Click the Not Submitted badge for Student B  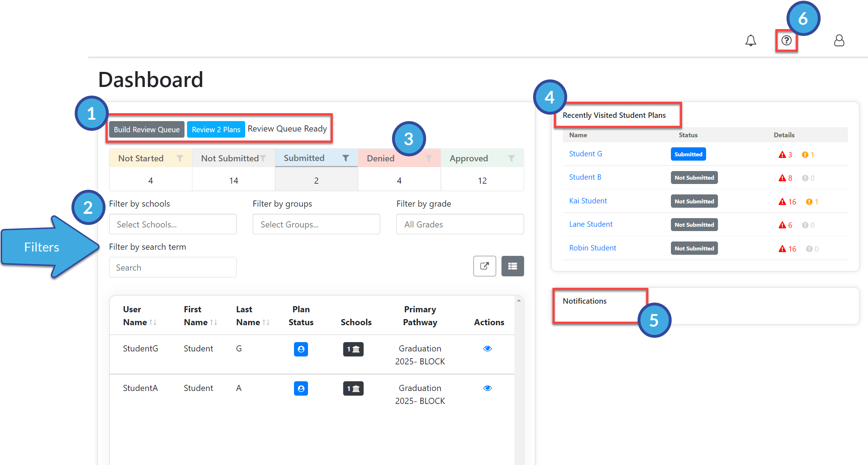tap(694, 178)
